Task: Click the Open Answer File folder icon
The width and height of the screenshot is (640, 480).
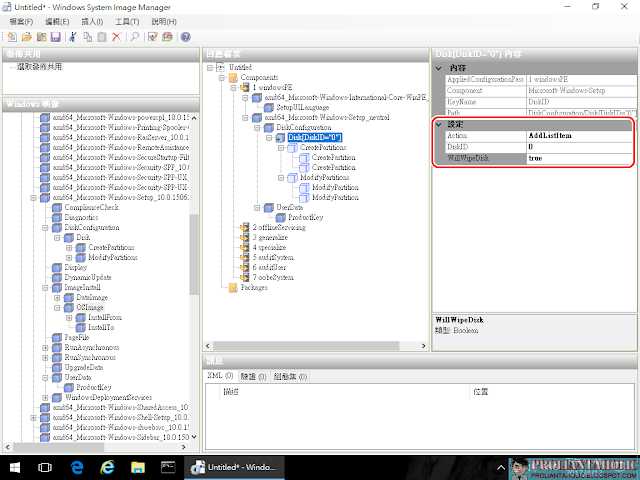Action: 27,37
